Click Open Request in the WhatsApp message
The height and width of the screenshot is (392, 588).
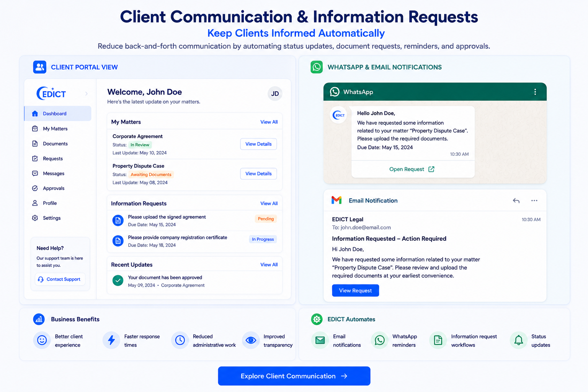point(412,169)
